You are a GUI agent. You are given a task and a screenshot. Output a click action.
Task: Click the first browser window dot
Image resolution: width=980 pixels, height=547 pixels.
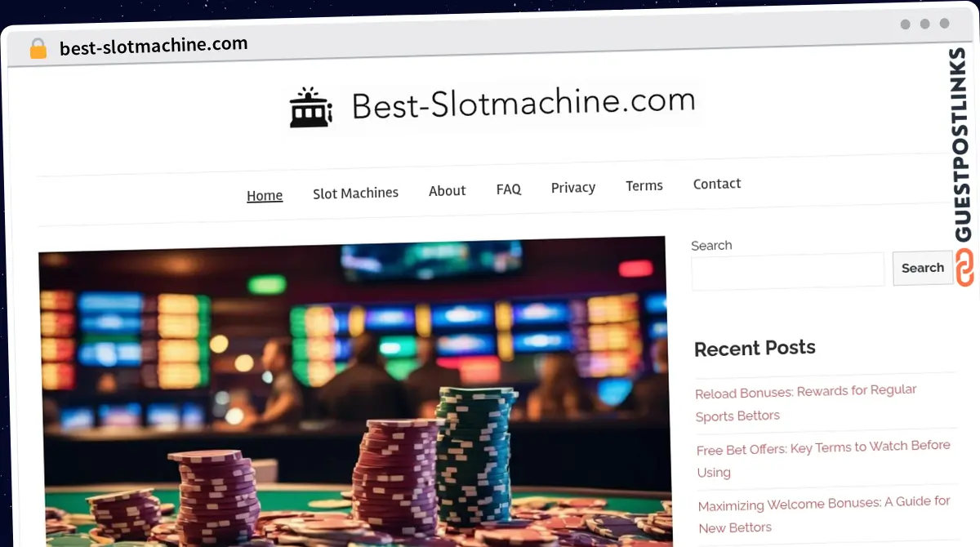click(905, 24)
